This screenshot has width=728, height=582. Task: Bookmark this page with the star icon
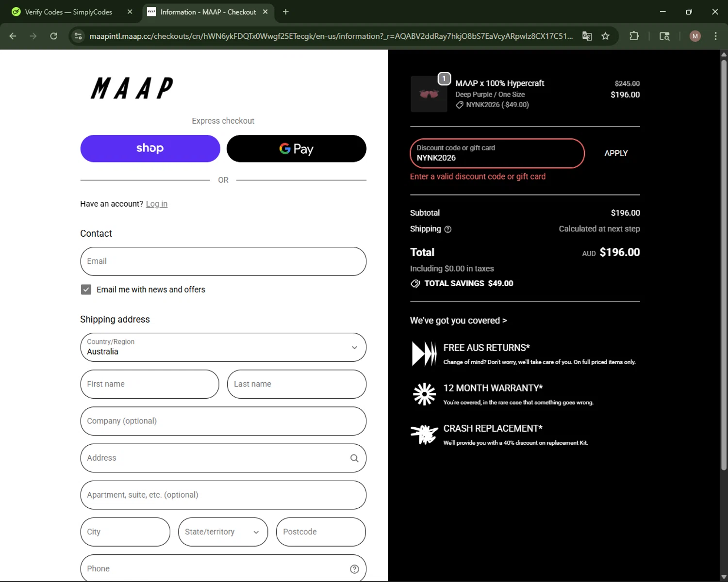[605, 36]
